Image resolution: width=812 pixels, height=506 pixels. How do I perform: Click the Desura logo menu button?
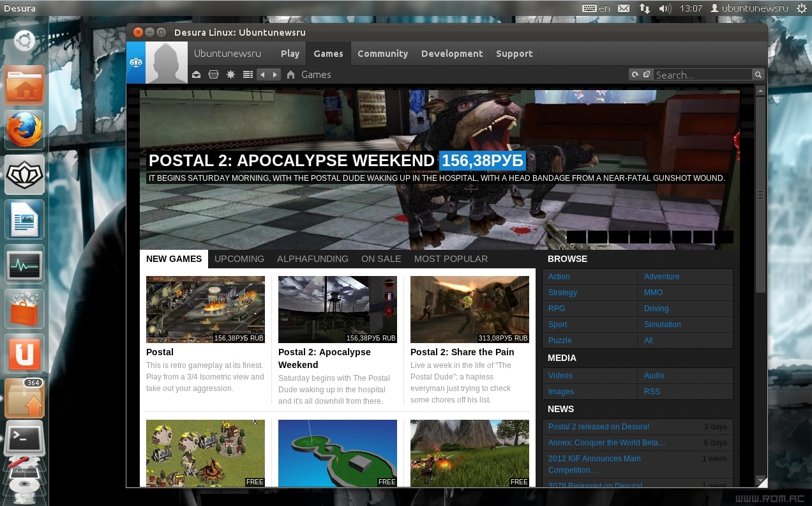click(x=136, y=63)
